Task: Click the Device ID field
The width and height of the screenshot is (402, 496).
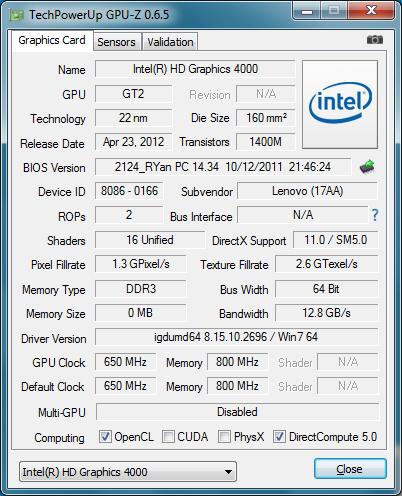Action: pyautogui.click(x=129, y=191)
